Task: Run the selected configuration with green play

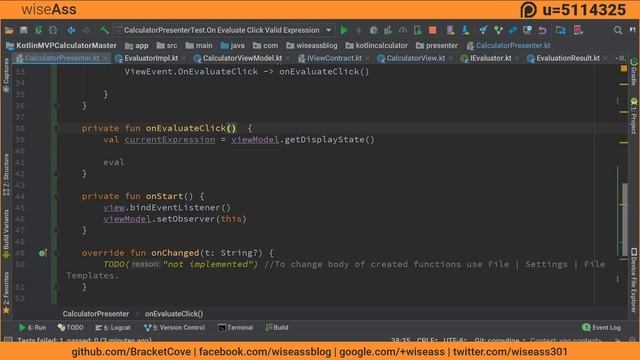Action: click(344, 30)
